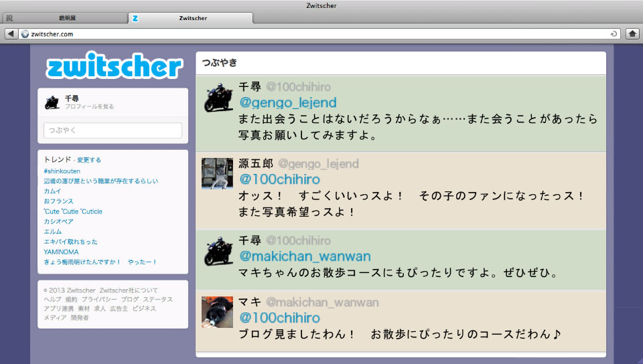The height and width of the screenshot is (364, 643).
Task: Click the browser back arrow button
Action: (11, 33)
